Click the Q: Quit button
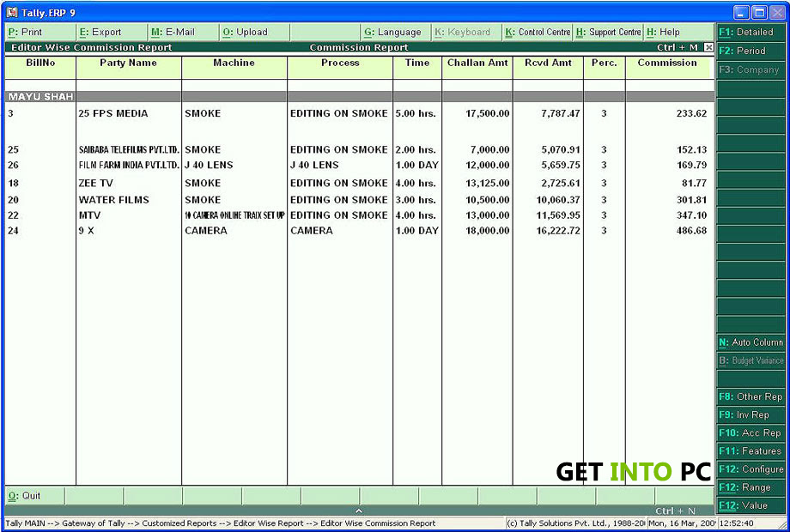Viewport: 790px width, 532px height. tap(34, 496)
